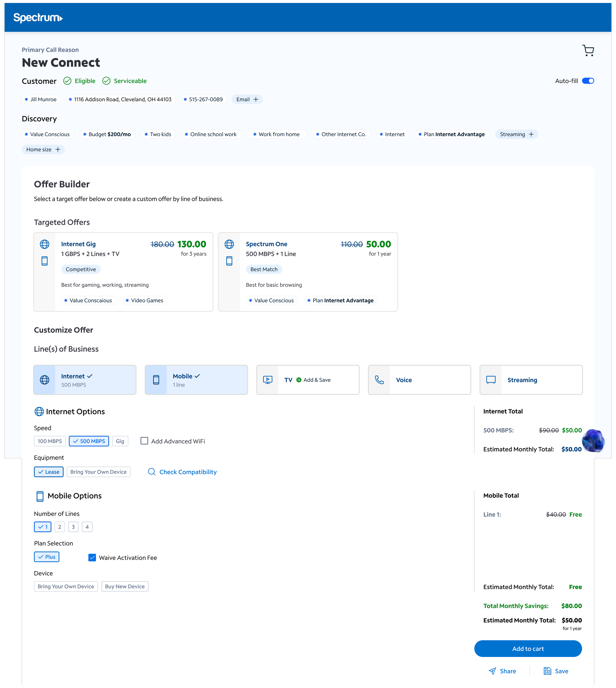Click the Online school work chip

click(212, 134)
